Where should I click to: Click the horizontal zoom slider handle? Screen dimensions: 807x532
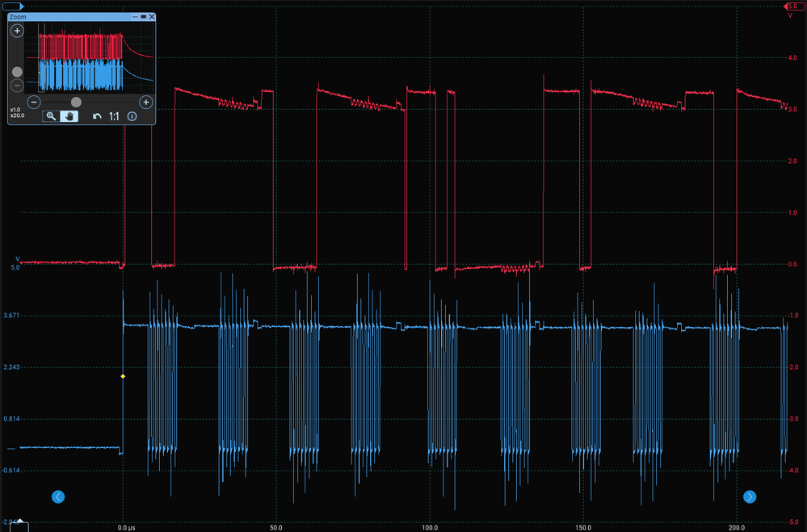(76, 102)
